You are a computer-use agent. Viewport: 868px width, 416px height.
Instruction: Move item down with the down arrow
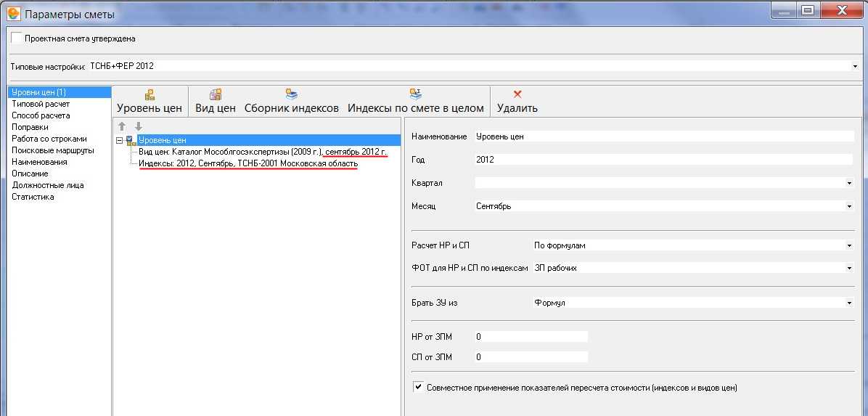tap(138, 126)
